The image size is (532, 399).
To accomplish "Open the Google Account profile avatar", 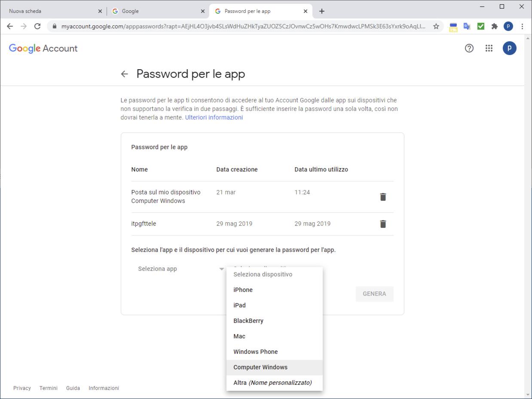I will [509, 48].
